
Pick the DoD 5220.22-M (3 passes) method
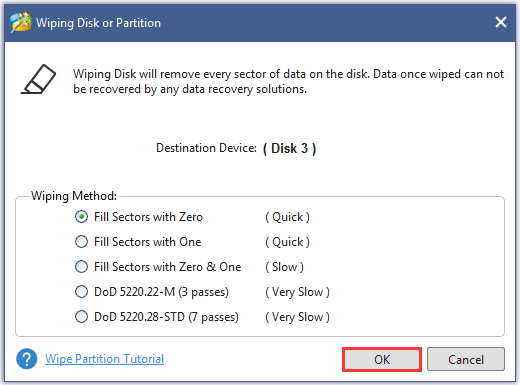tap(81, 292)
